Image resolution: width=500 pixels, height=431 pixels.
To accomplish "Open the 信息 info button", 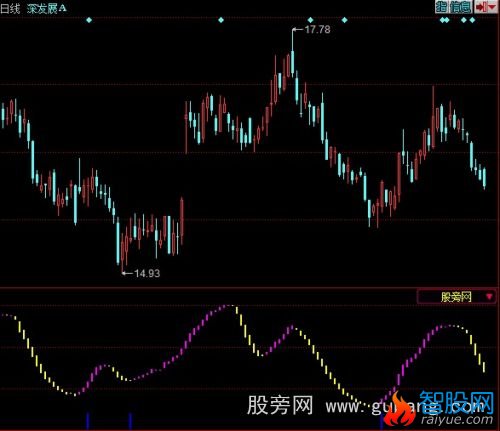I will 460,7.
